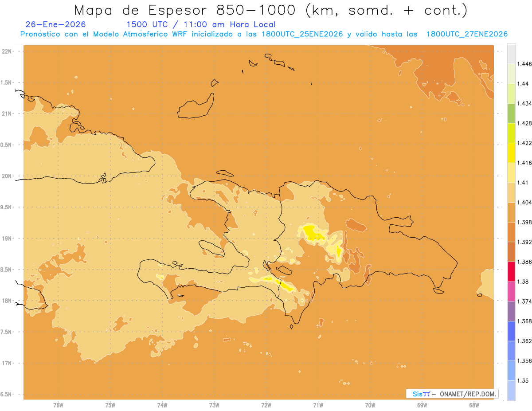This screenshot has height=411, width=532.
Task: Click the '1.5N' latitude label
Action: [x=6, y=82]
